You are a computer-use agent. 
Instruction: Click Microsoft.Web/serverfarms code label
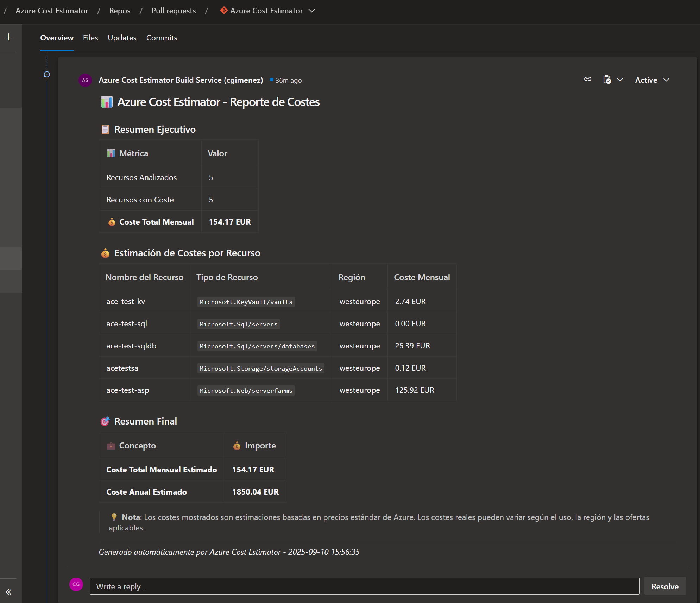click(246, 390)
